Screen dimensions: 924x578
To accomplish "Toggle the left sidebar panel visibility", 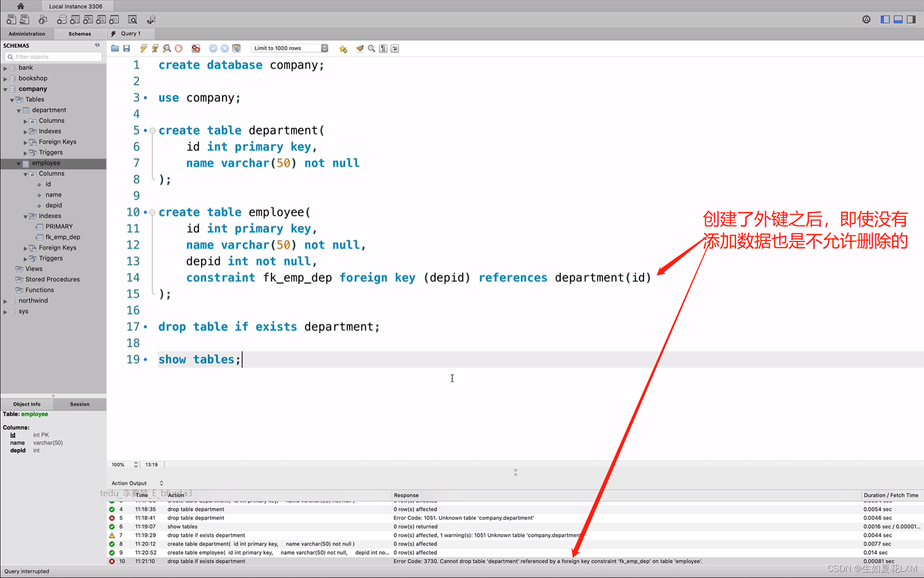I will click(x=885, y=19).
